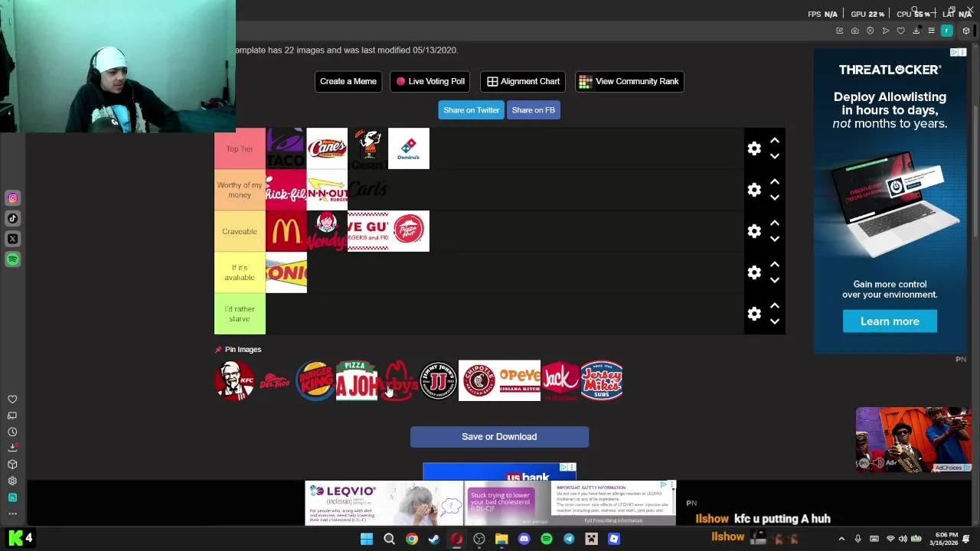Move Top Tier row up
The height and width of the screenshot is (551, 980).
pyautogui.click(x=774, y=141)
